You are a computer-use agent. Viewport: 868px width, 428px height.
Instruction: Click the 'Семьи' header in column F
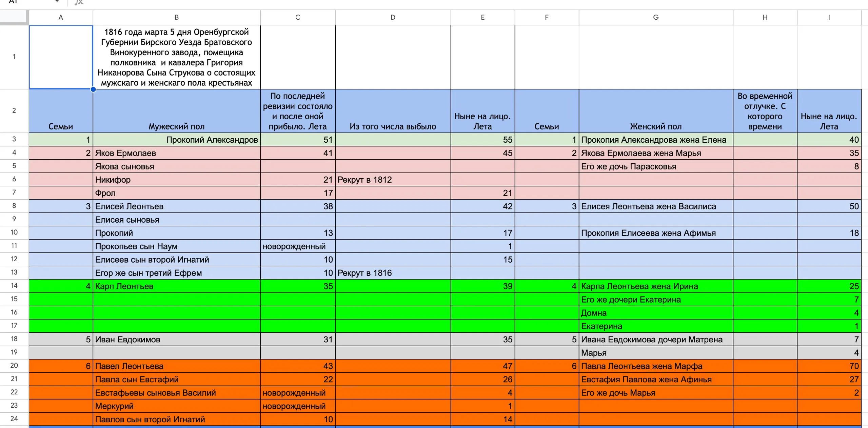(x=547, y=111)
